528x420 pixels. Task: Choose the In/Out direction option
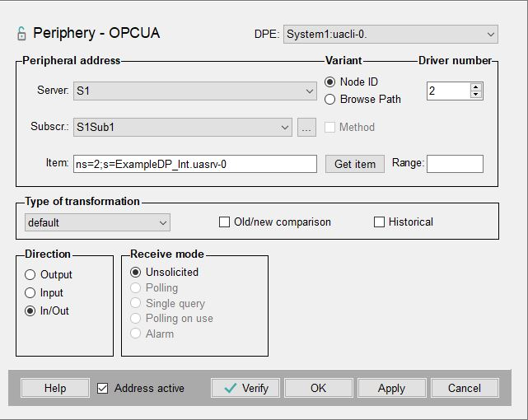point(30,311)
